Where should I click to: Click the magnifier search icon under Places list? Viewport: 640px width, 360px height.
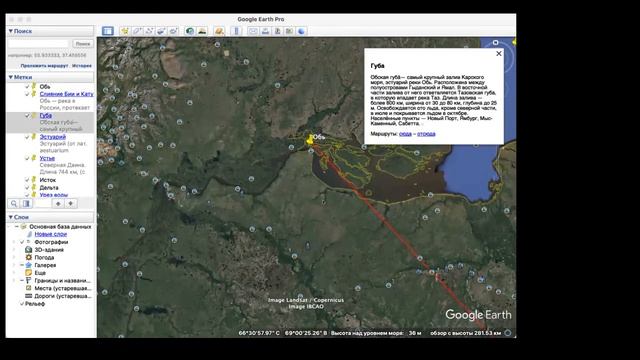pos(14,203)
